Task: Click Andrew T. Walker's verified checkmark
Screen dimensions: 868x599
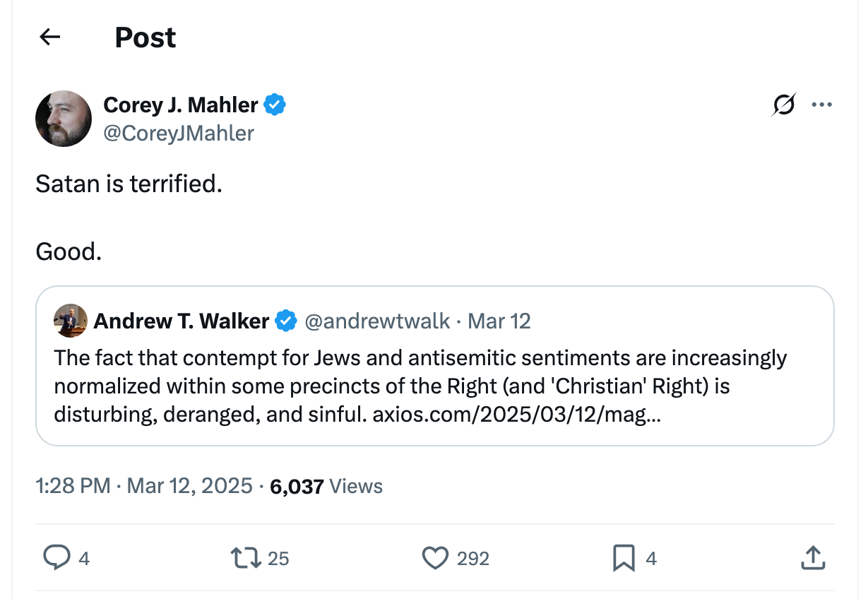Action: (285, 321)
